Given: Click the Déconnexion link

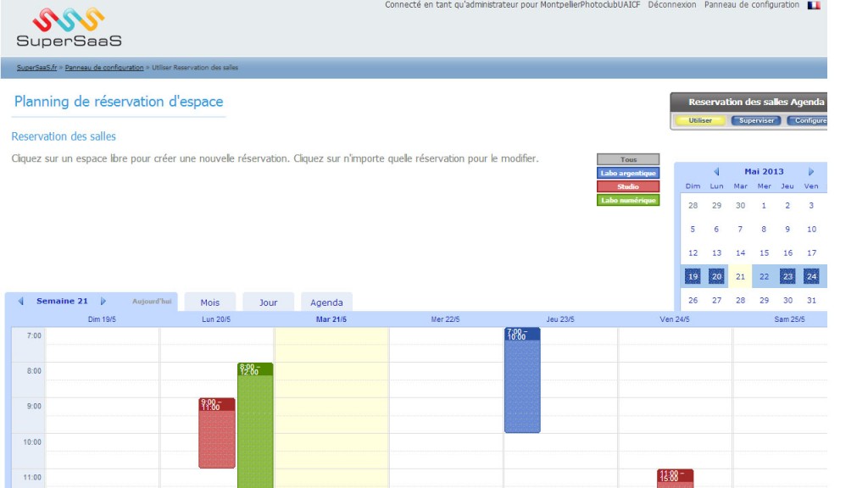Looking at the screenshot, I should tap(672, 5).
